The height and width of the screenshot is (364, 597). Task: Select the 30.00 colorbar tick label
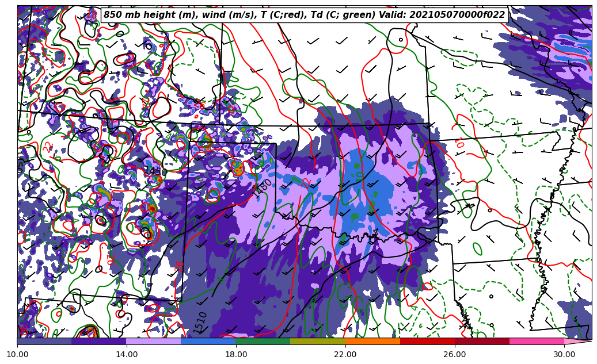pos(564,354)
